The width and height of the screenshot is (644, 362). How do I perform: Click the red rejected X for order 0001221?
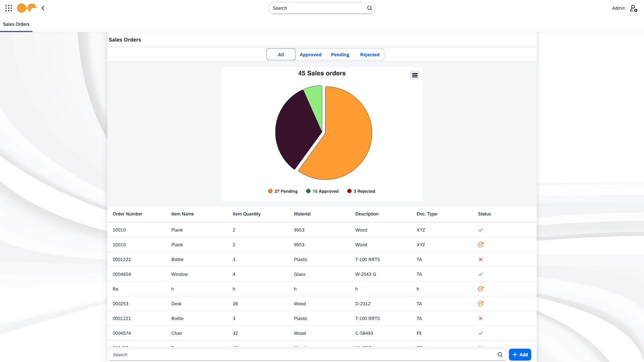[x=481, y=259]
